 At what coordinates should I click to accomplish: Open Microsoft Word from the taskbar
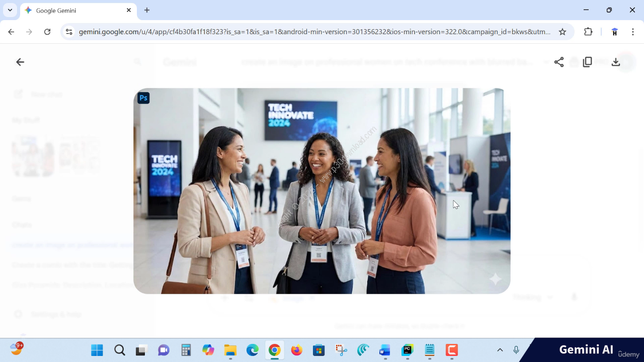point(385,350)
